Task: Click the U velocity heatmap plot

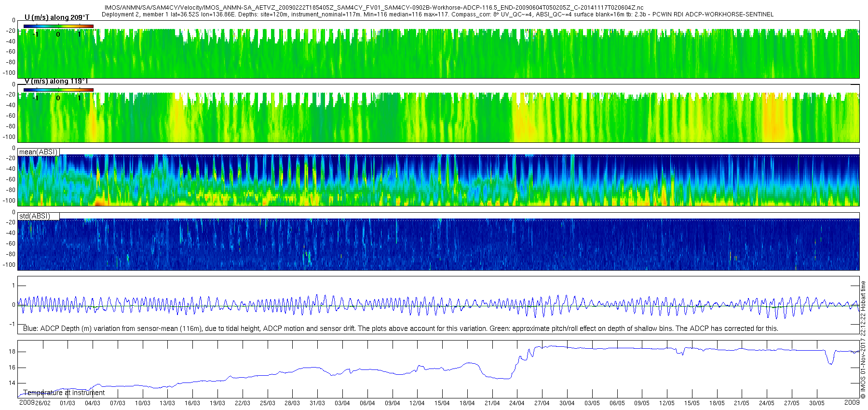Action: coord(438,49)
